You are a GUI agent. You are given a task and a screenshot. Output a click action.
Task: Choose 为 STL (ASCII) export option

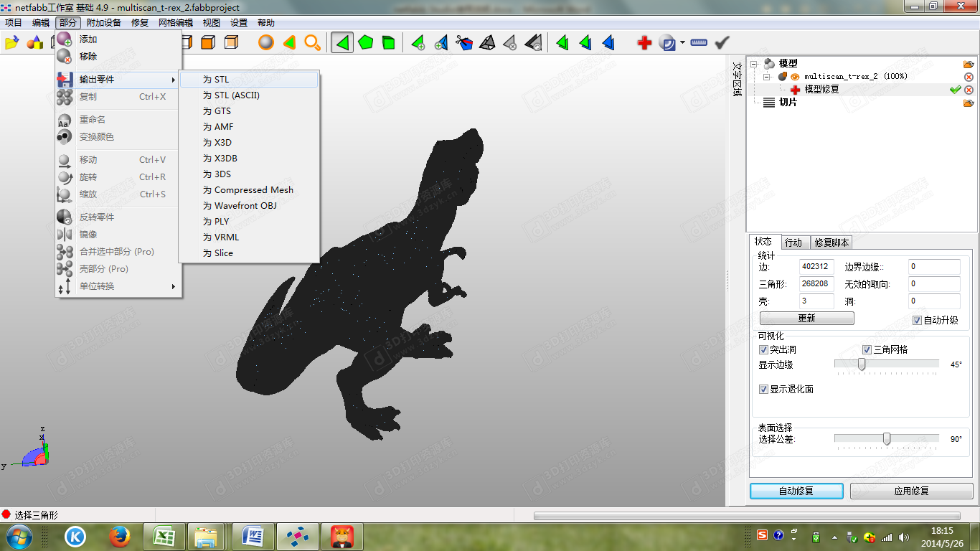point(249,95)
